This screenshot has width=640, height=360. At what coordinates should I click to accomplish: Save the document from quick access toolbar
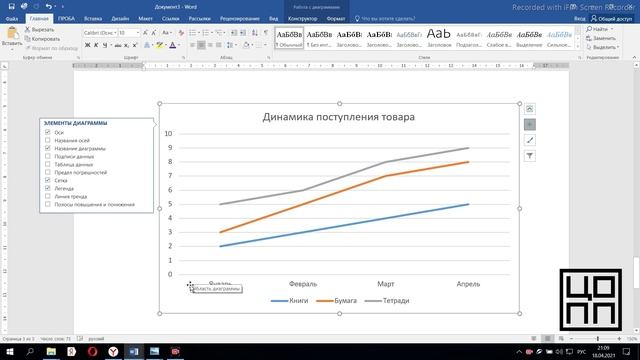pos(11,7)
